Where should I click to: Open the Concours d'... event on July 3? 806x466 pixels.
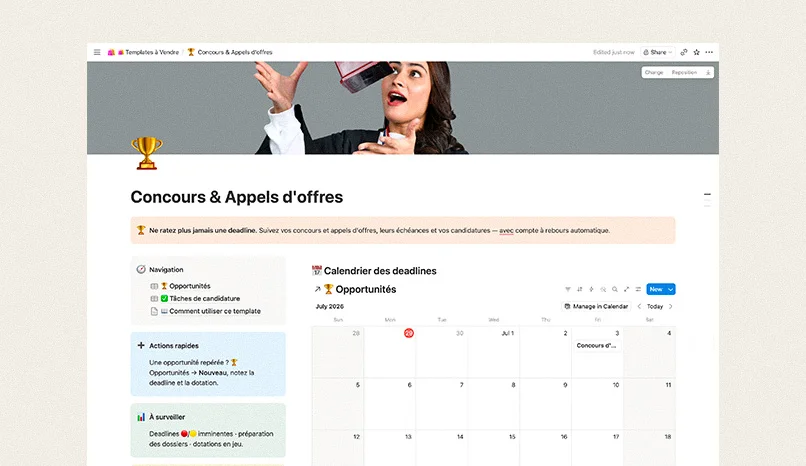click(x=596, y=346)
